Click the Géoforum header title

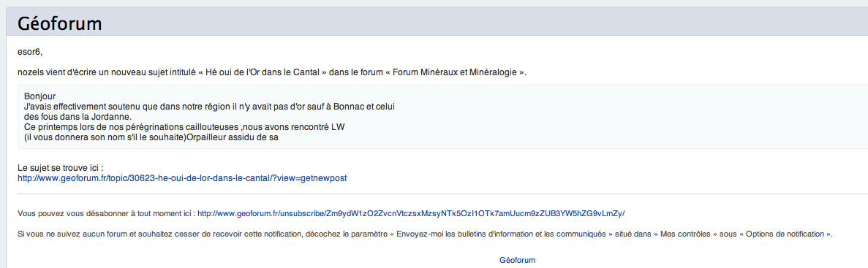[x=59, y=24]
